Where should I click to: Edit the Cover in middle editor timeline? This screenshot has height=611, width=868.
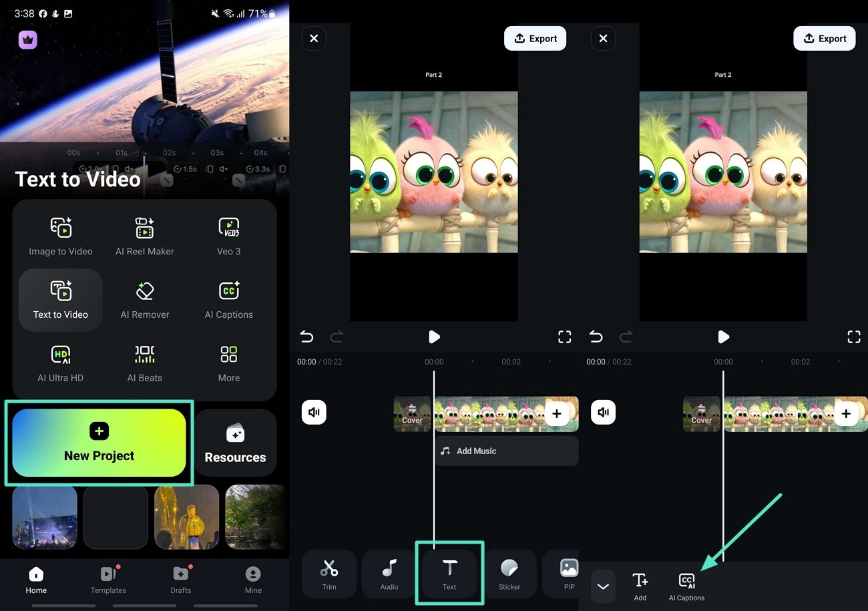(412, 414)
